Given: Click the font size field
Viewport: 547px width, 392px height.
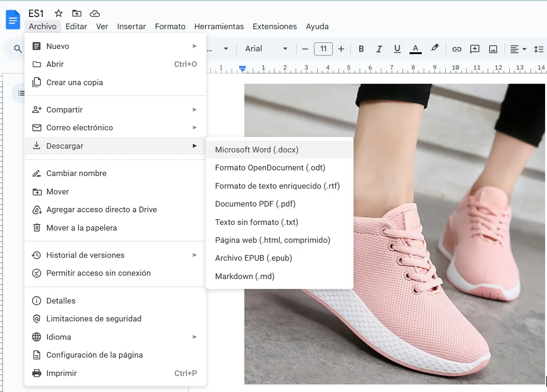Looking at the screenshot, I should click(323, 49).
